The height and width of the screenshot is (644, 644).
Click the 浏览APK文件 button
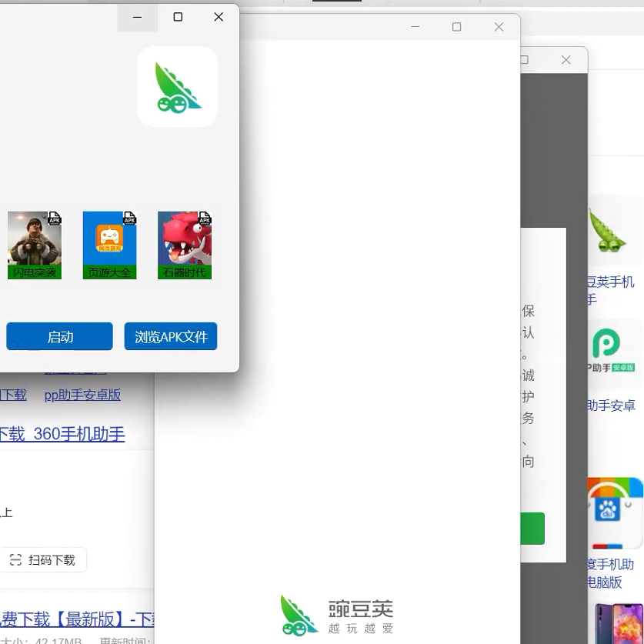pyautogui.click(x=171, y=336)
